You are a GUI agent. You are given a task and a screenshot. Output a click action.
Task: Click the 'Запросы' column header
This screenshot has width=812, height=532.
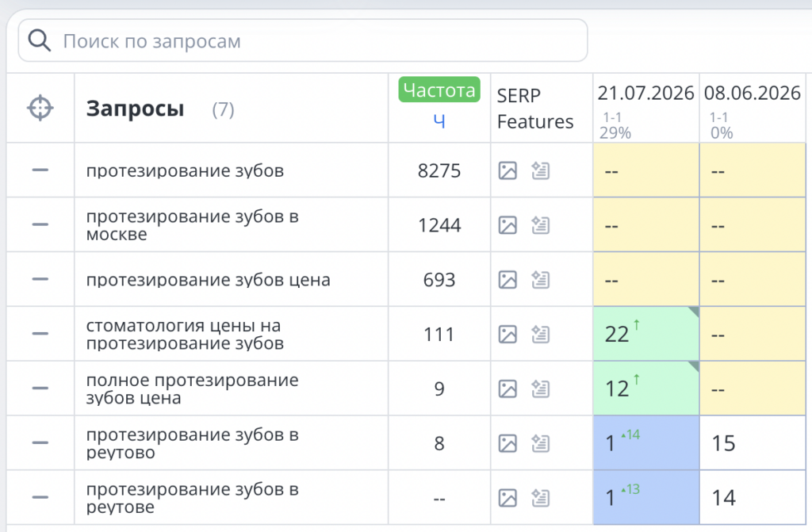(x=135, y=109)
